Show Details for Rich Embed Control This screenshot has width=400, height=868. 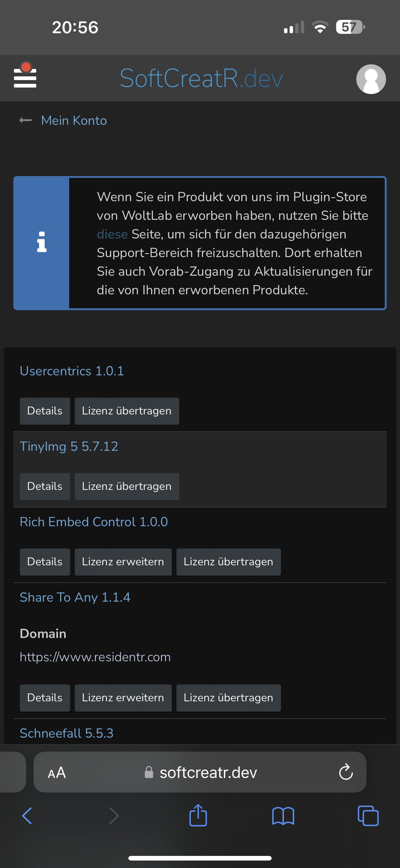coord(45,562)
